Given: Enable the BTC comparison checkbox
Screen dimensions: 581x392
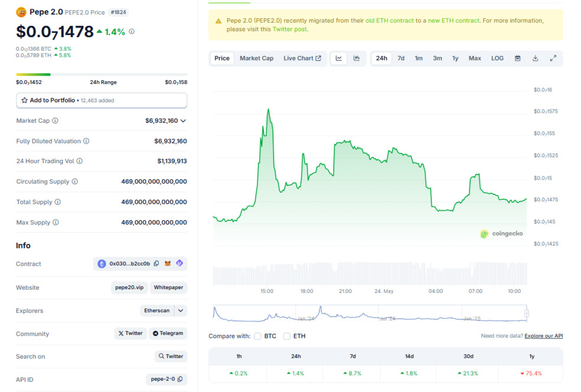Looking at the screenshot, I should [257, 336].
